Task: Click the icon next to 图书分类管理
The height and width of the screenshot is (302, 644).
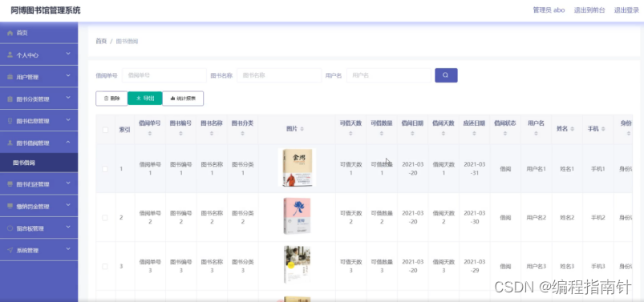Action: pyautogui.click(x=10, y=99)
